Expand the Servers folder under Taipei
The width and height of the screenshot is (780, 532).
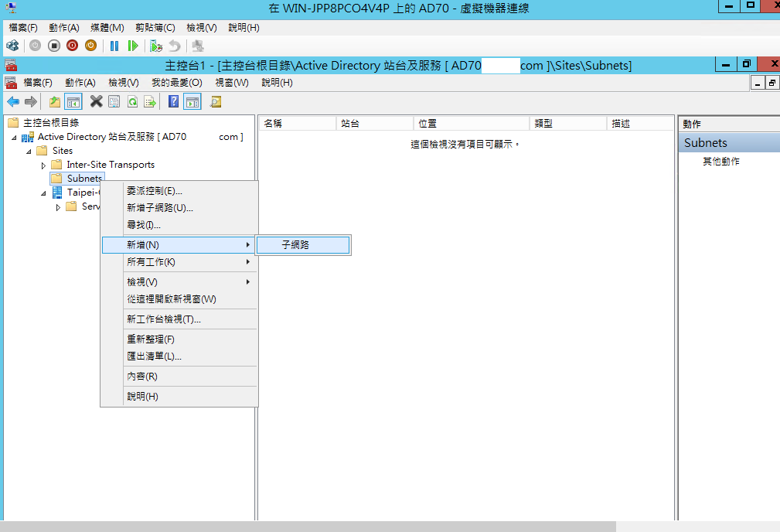(x=58, y=207)
